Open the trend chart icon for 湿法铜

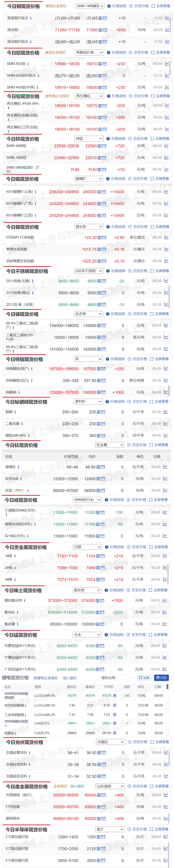[x=167, y=30]
